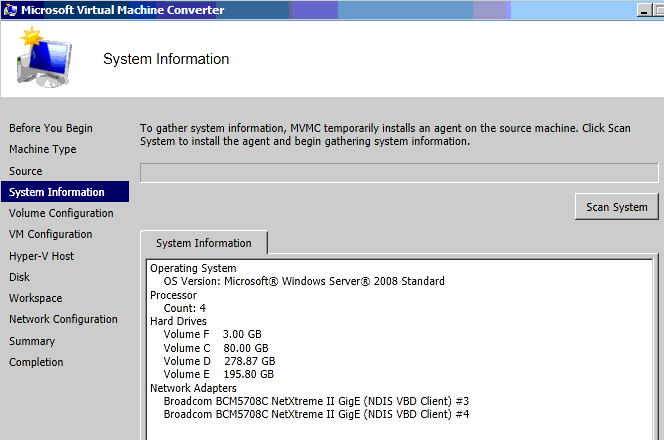Go to Network Configuration step

[63, 319]
